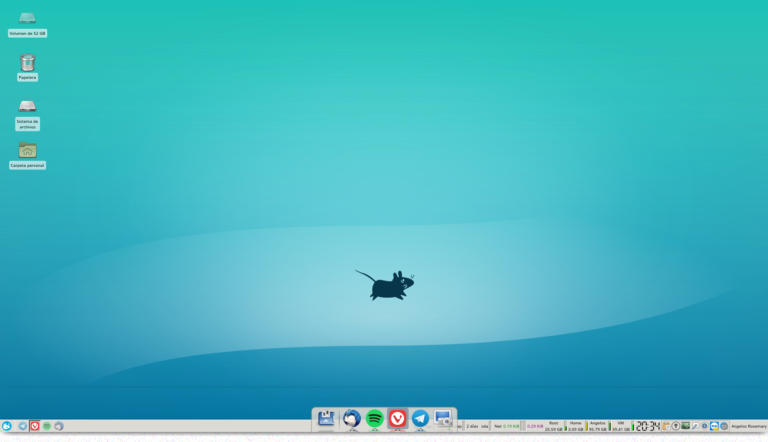The width and height of the screenshot is (768, 442).
Task: Click the small Spotify taskbar window button
Action: pyautogui.click(x=47, y=426)
